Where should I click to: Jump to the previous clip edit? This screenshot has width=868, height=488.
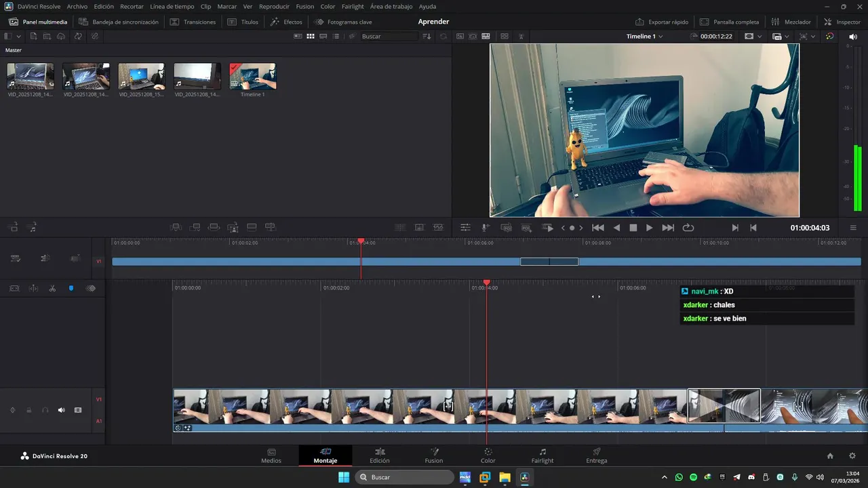coord(753,228)
